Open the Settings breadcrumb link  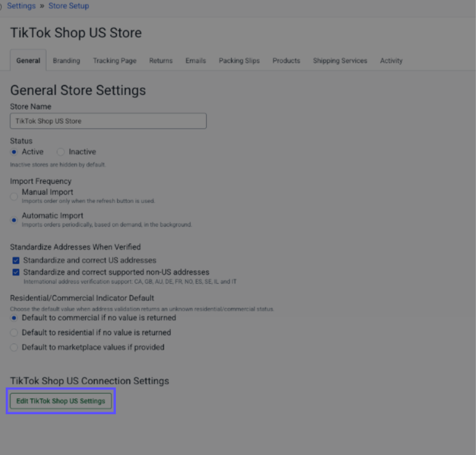click(x=21, y=6)
